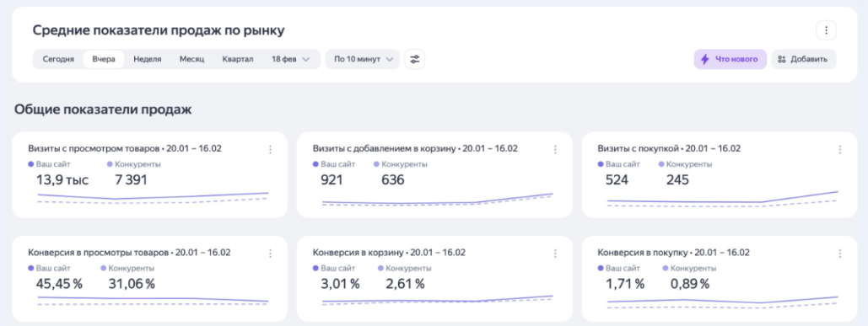
Task: Click the Конверсия в покупку card title
Action: [x=642, y=253]
